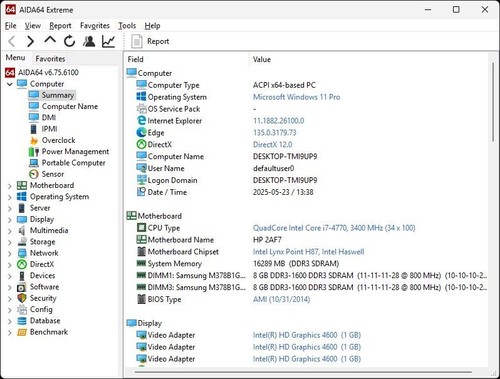Image resolution: width=500 pixels, height=379 pixels.
Task: Expand the Multimedia tree node
Action: [10, 231]
